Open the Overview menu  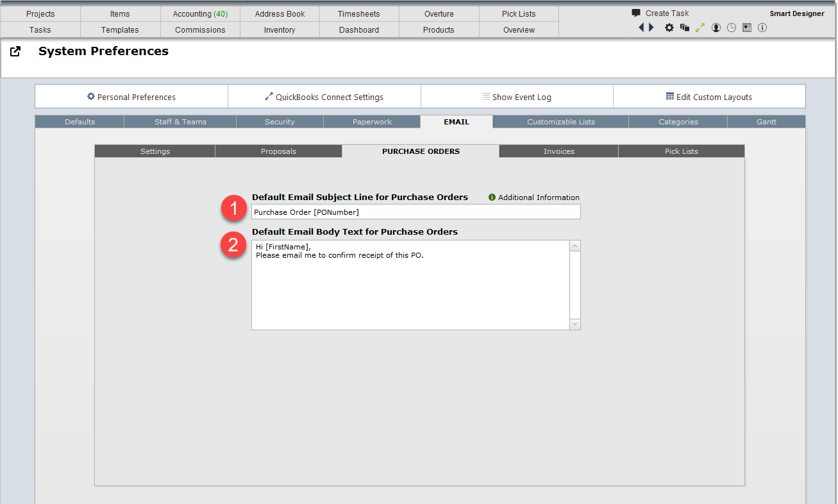[519, 29]
